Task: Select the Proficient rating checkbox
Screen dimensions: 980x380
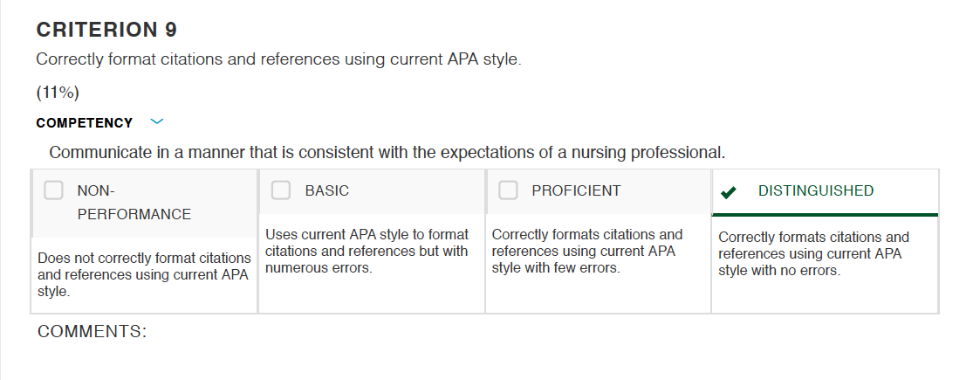Action: point(508,190)
